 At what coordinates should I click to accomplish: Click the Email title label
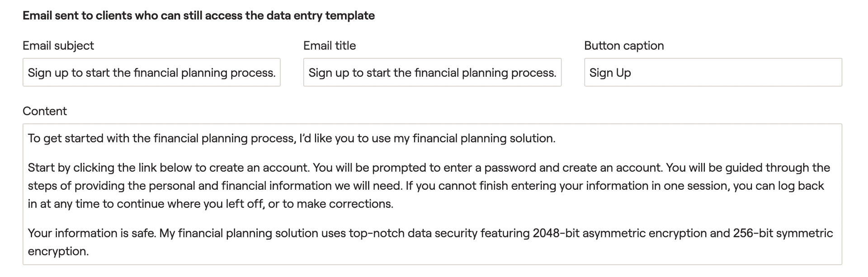click(330, 46)
